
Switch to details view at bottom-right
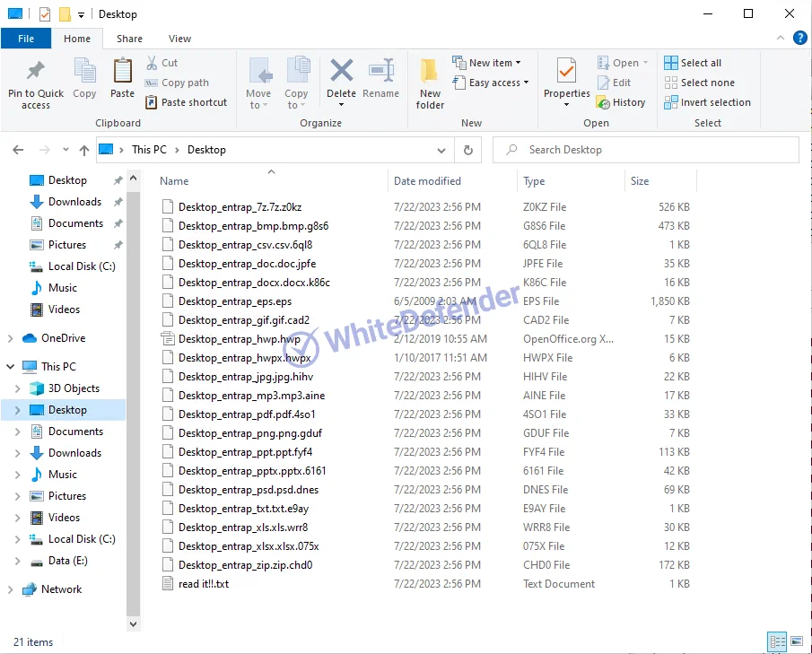pos(777,641)
